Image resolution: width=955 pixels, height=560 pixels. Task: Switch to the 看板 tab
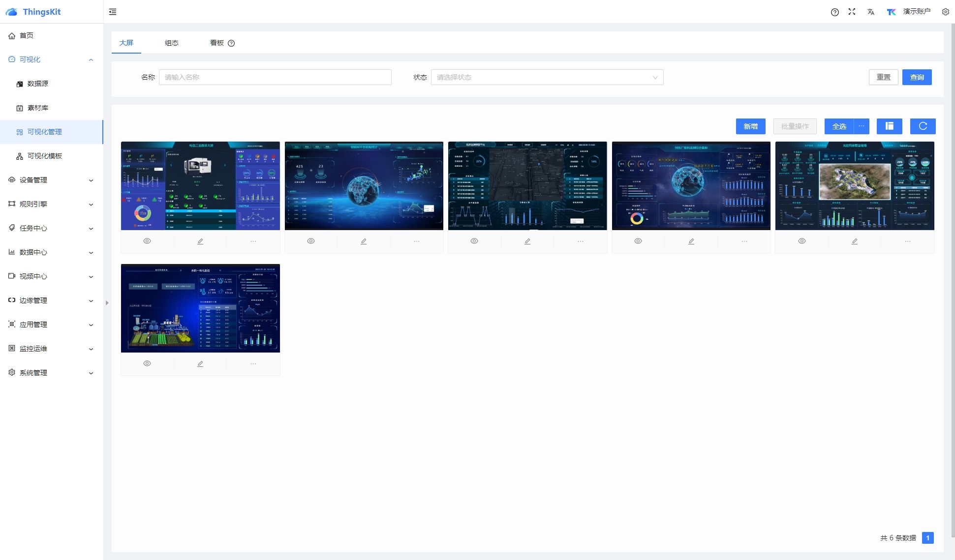217,43
